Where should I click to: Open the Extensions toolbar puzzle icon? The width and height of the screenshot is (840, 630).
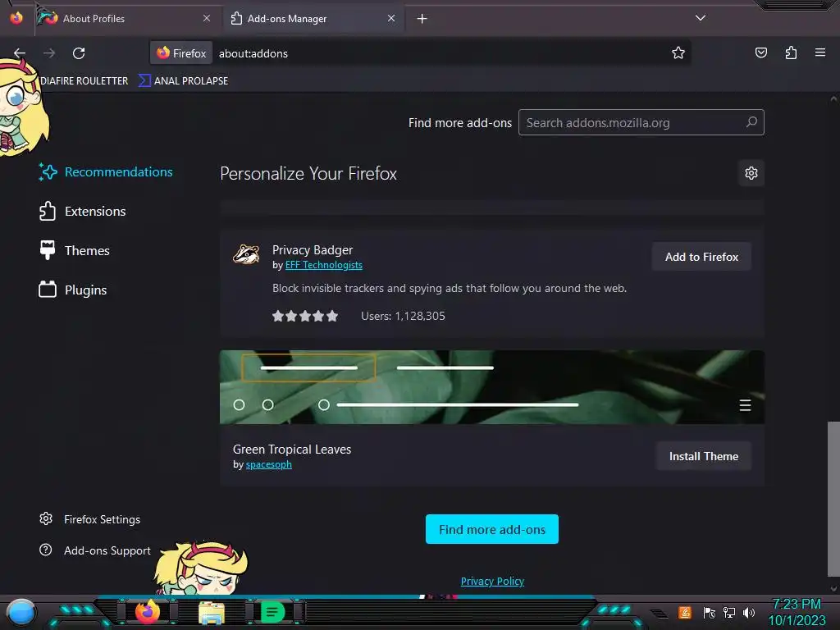[791, 52]
